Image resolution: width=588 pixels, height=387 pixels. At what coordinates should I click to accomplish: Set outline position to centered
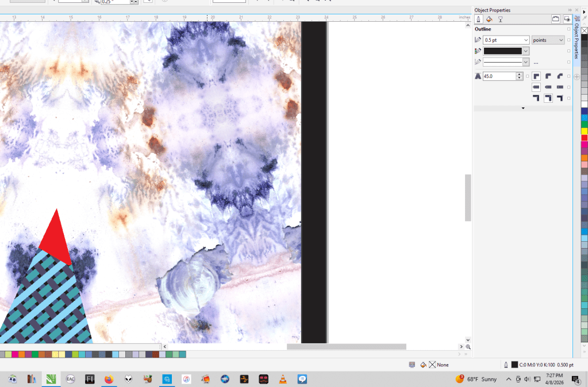pyautogui.click(x=548, y=99)
